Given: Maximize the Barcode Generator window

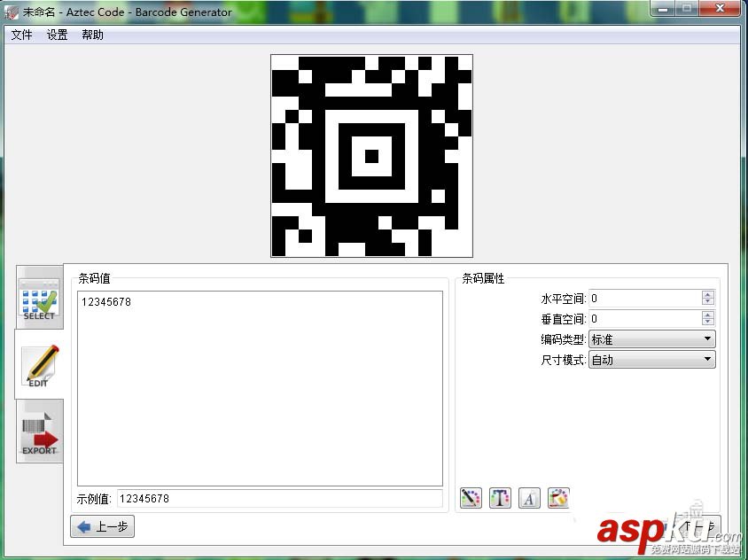Looking at the screenshot, I should tap(687, 9).
